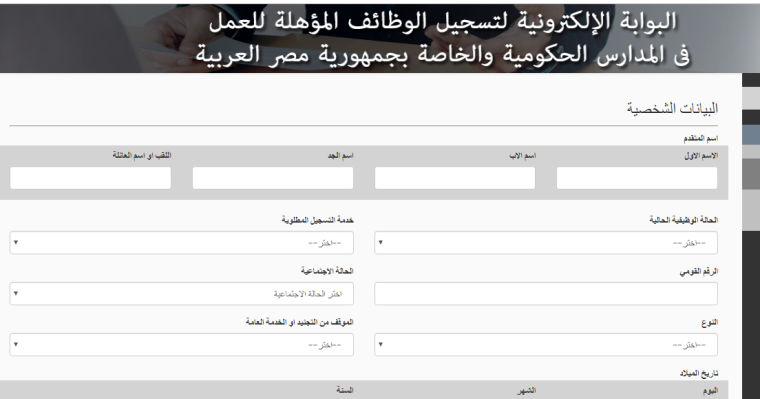Click the grandfather's name (اسم الجد) input field
This screenshot has height=399, width=760.
273,178
